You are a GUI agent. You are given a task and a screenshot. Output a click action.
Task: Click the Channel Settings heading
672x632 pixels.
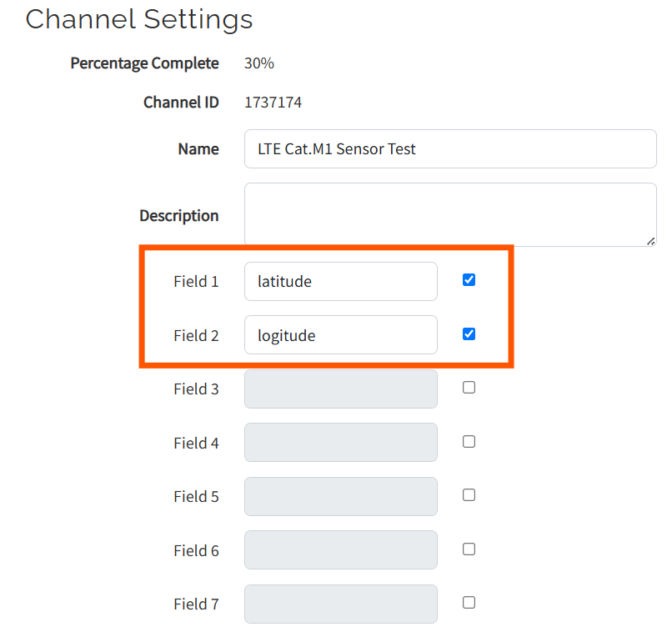pos(139,20)
